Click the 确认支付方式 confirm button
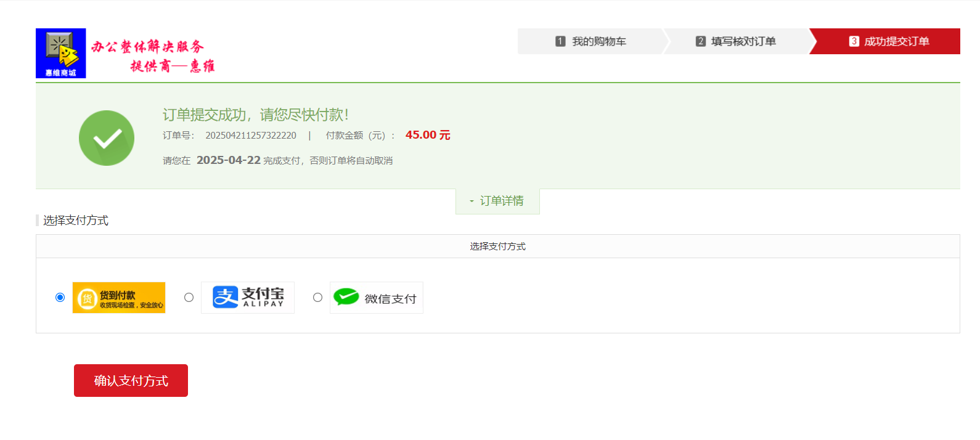The width and height of the screenshot is (980, 440). [131, 380]
